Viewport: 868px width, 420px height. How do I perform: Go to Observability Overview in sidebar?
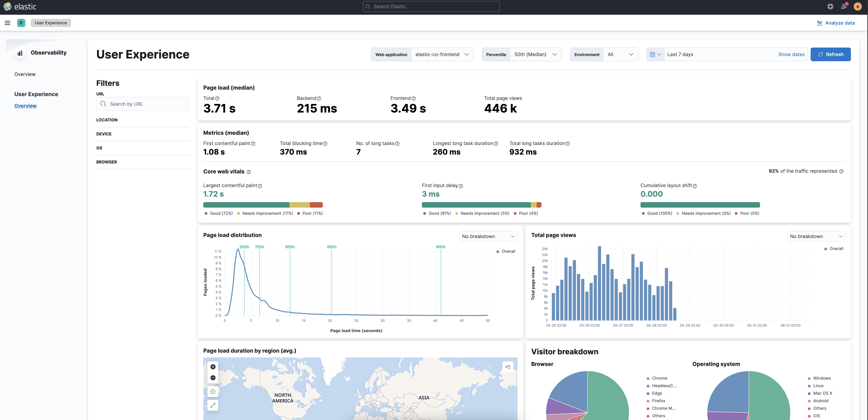point(25,74)
